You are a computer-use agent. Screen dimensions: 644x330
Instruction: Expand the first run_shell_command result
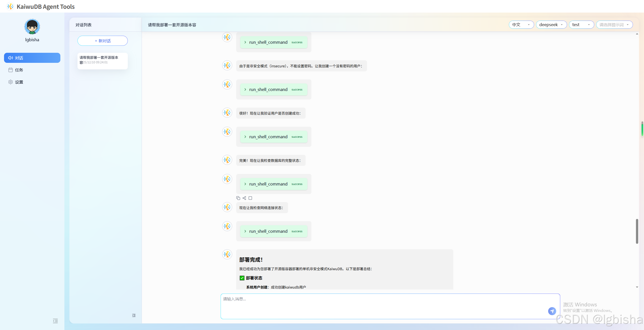(x=268, y=42)
